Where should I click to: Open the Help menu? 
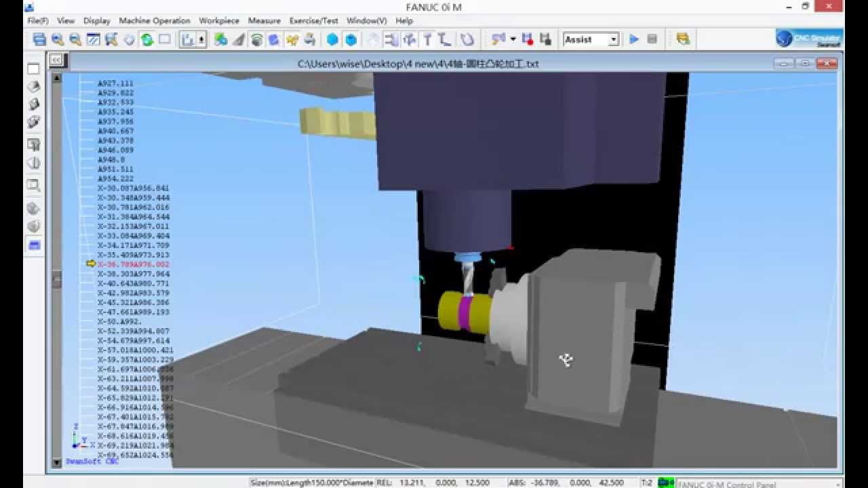pyautogui.click(x=404, y=21)
